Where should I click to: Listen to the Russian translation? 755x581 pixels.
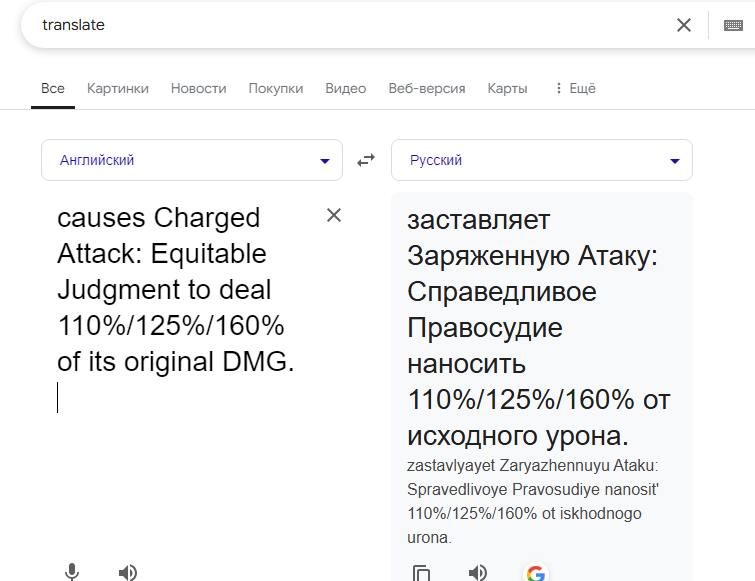point(478,572)
